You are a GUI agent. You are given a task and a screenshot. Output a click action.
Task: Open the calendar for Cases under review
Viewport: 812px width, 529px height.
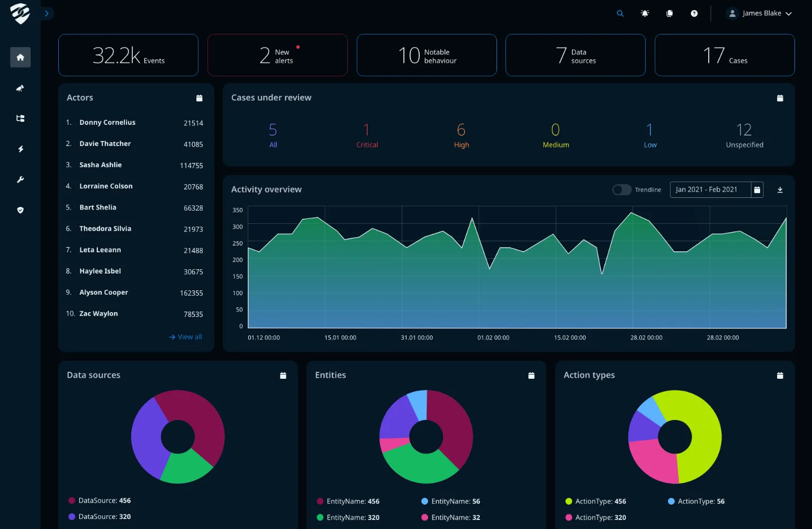780,98
